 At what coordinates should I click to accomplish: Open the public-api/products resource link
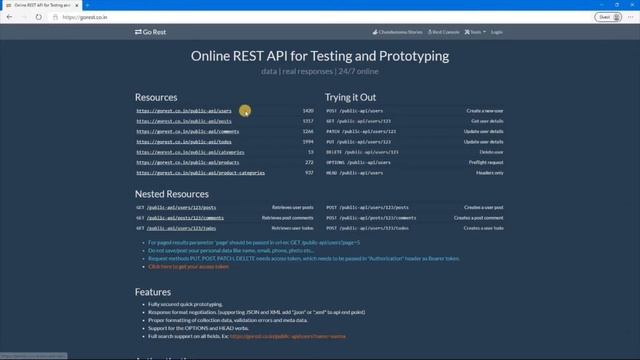[x=188, y=162]
